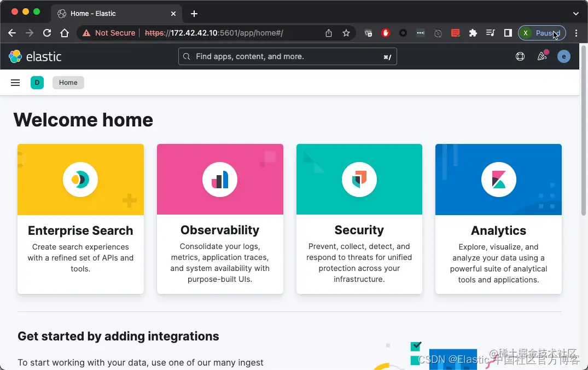Click the Not Secure warning indicator
Viewport: 588px width, 370px height.
pos(109,33)
